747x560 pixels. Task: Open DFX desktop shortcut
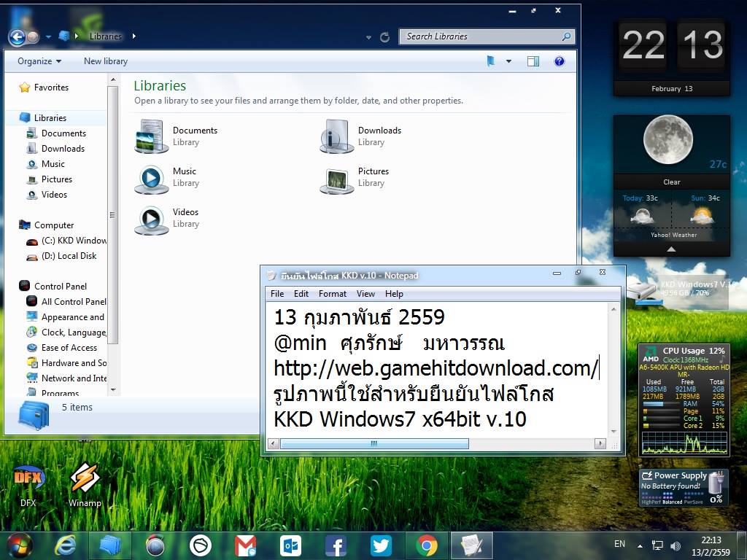click(28, 484)
